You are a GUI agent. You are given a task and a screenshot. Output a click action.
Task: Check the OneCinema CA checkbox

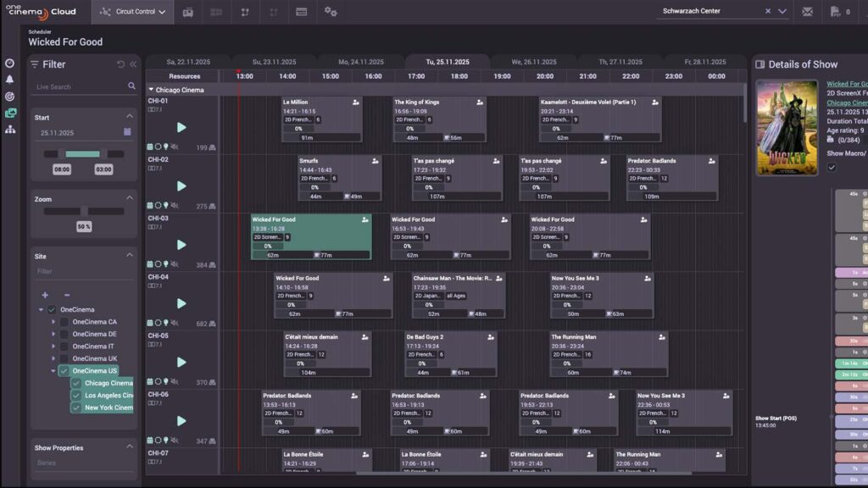pyautogui.click(x=64, y=322)
